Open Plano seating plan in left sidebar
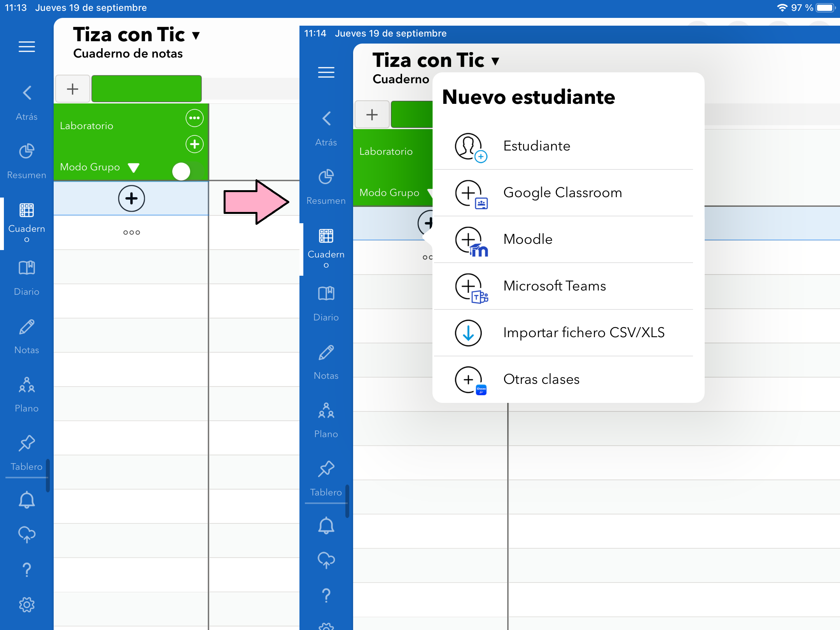 (x=26, y=385)
